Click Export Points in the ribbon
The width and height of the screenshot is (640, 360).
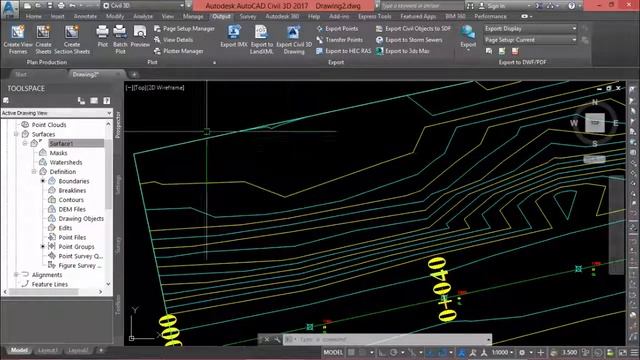point(337,29)
